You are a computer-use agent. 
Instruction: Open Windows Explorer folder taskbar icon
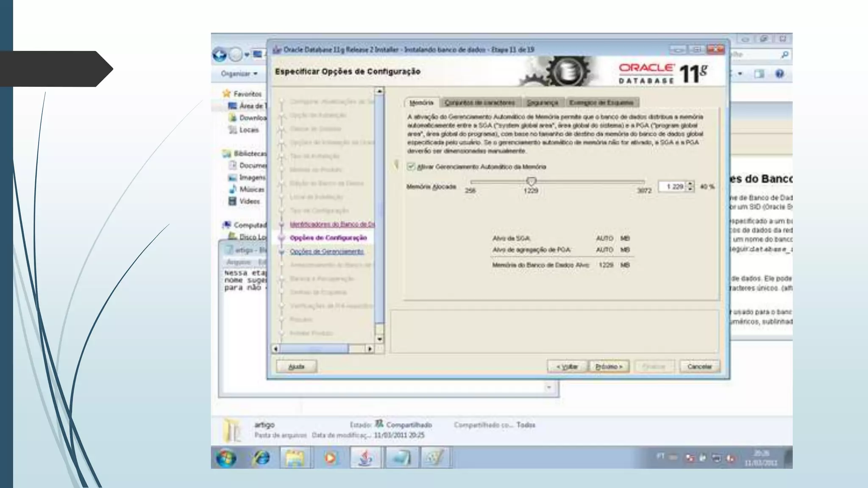point(295,458)
